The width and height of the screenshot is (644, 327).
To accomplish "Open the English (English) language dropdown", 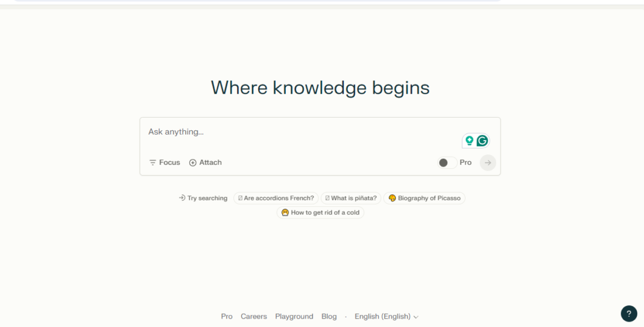I will pos(387,316).
